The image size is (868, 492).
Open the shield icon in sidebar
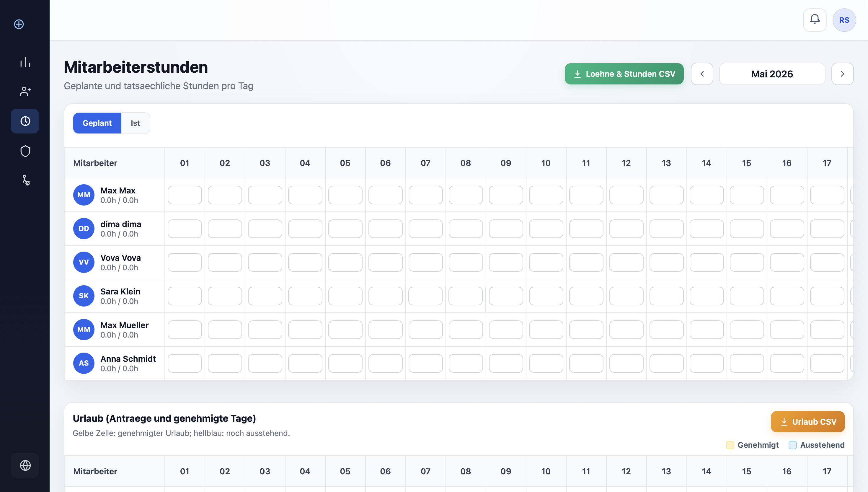[25, 151]
